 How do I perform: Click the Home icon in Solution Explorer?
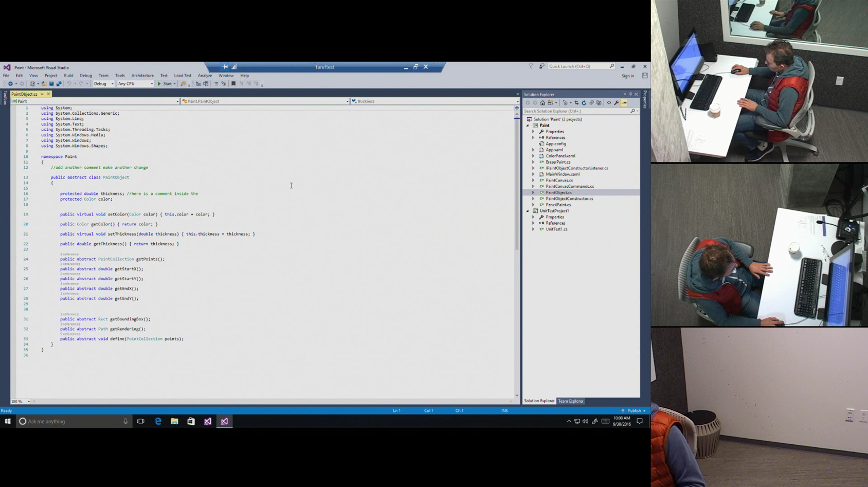pos(542,103)
